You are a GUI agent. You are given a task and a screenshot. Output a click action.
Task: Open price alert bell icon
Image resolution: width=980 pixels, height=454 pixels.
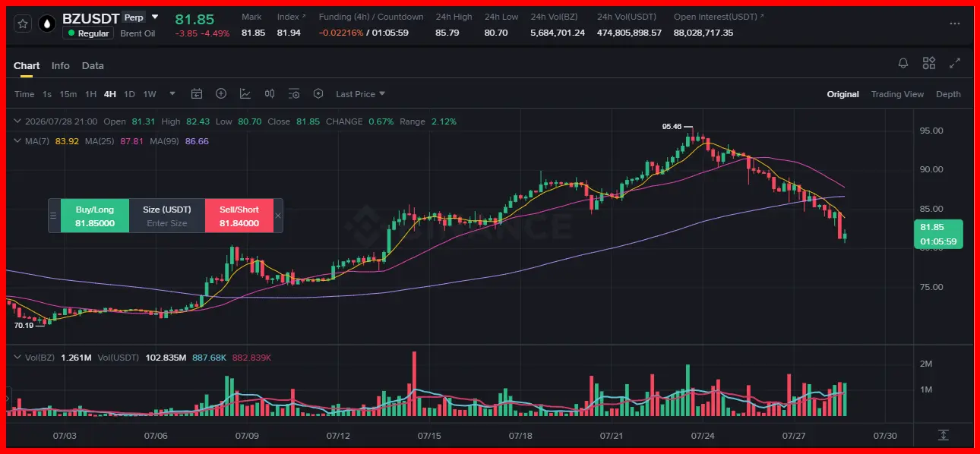click(903, 63)
